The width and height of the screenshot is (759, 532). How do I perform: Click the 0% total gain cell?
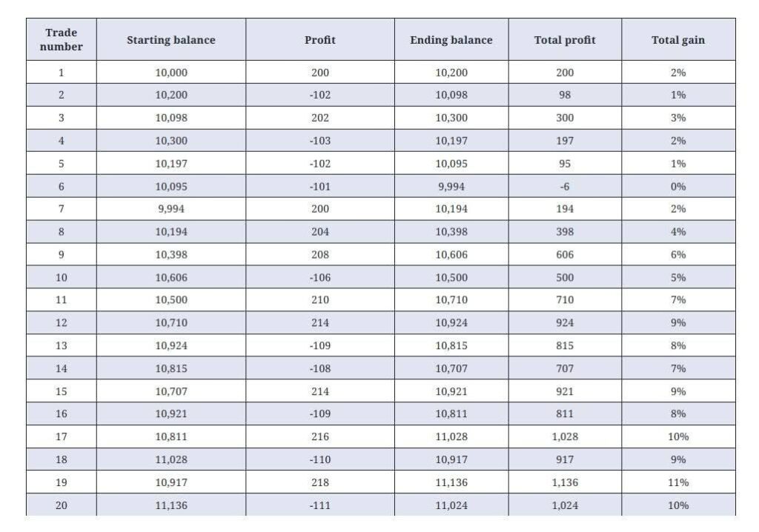coord(677,187)
